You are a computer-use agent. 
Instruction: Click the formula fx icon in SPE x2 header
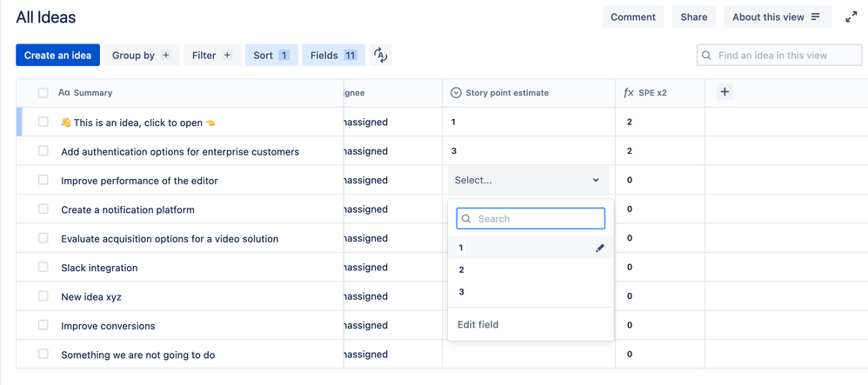coord(629,93)
